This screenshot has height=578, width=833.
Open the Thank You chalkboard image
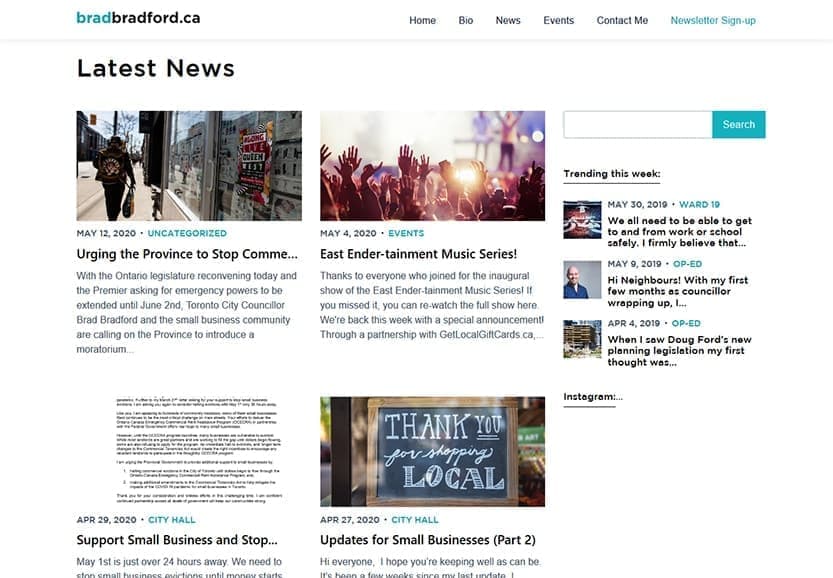click(432, 451)
